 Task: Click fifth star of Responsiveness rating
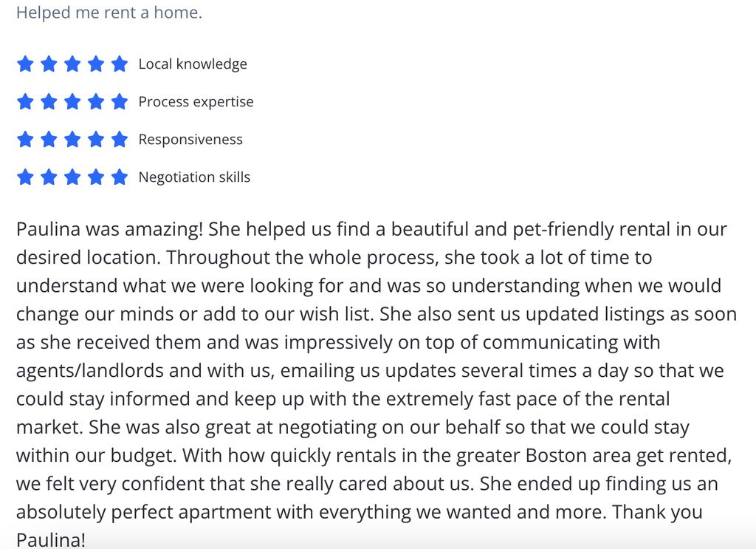pos(119,139)
